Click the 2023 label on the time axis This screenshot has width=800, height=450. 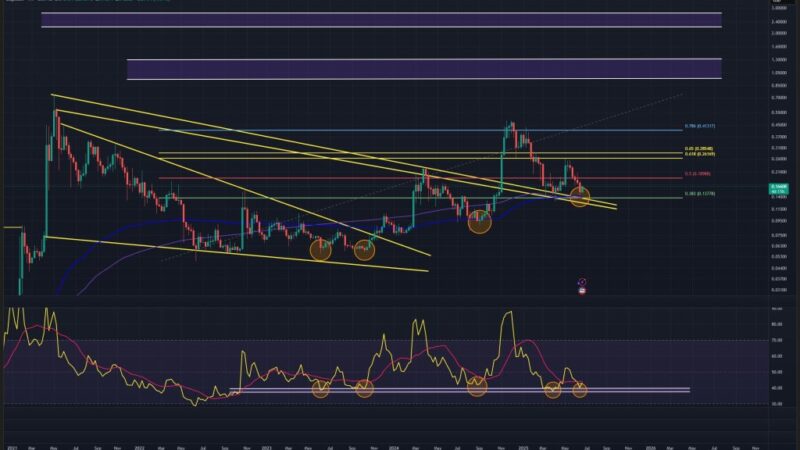click(266, 447)
